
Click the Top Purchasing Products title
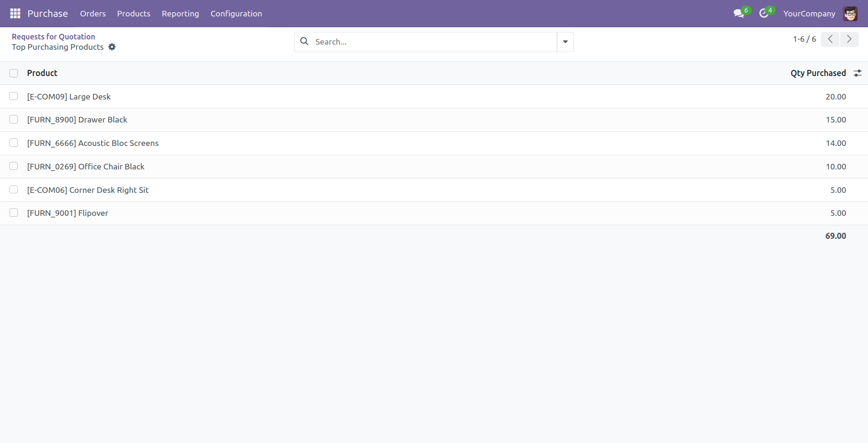click(58, 47)
